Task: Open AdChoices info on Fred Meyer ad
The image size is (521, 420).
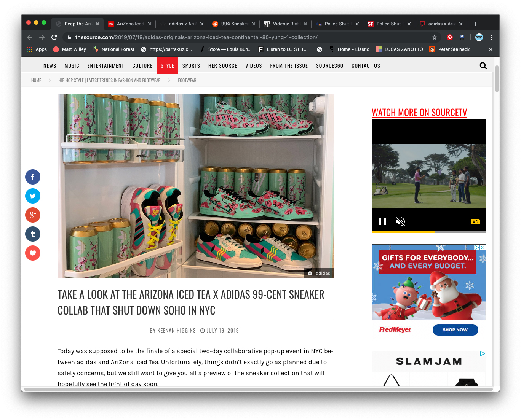Action: click(476, 247)
